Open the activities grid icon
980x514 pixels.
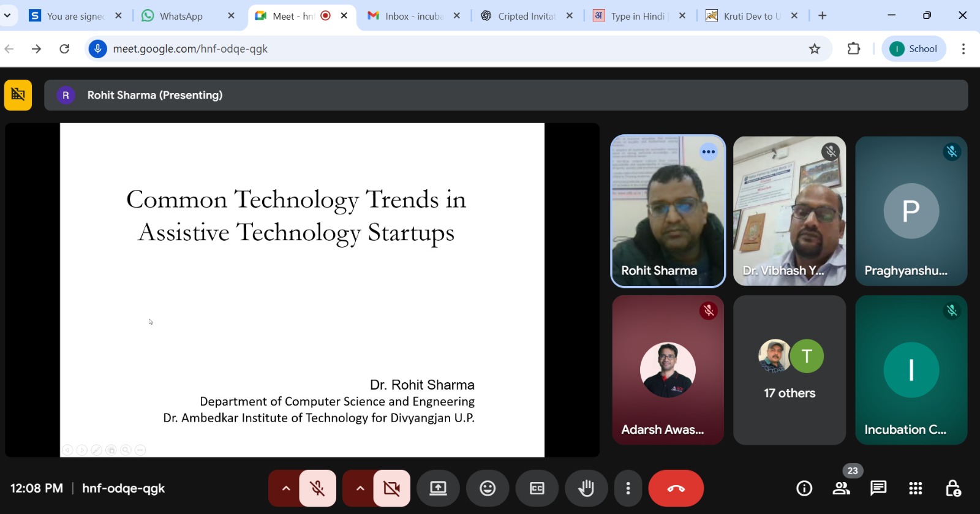[916, 488]
